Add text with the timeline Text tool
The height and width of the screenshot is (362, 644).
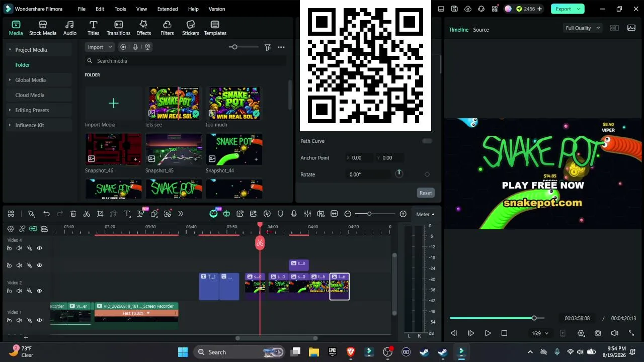pyautogui.click(x=127, y=214)
